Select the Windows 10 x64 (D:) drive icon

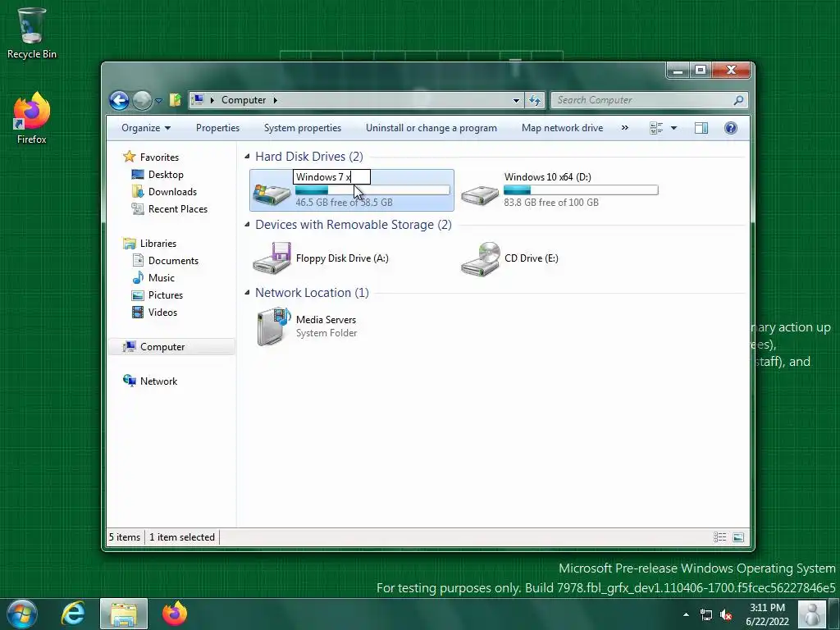(480, 194)
